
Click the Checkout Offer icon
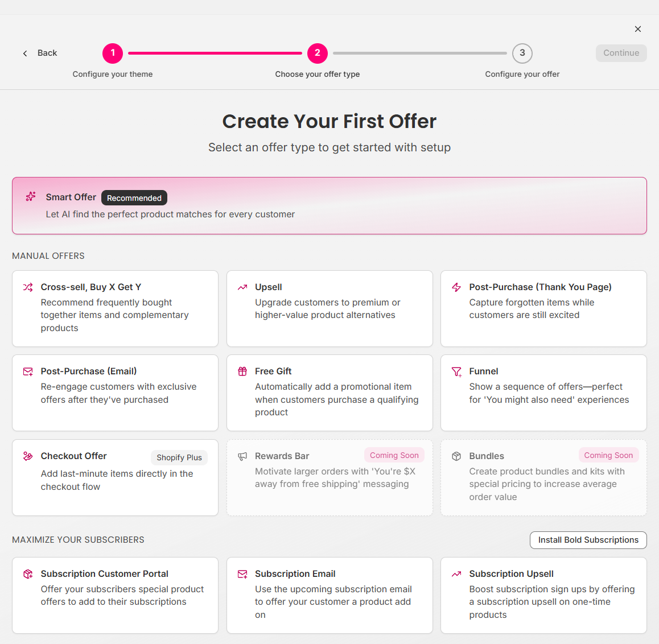(x=28, y=456)
